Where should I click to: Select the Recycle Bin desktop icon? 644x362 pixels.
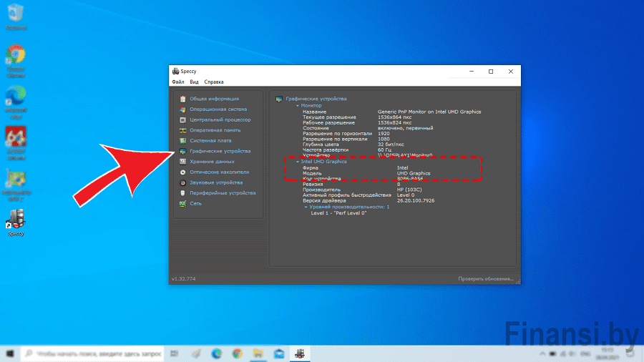click(16, 16)
